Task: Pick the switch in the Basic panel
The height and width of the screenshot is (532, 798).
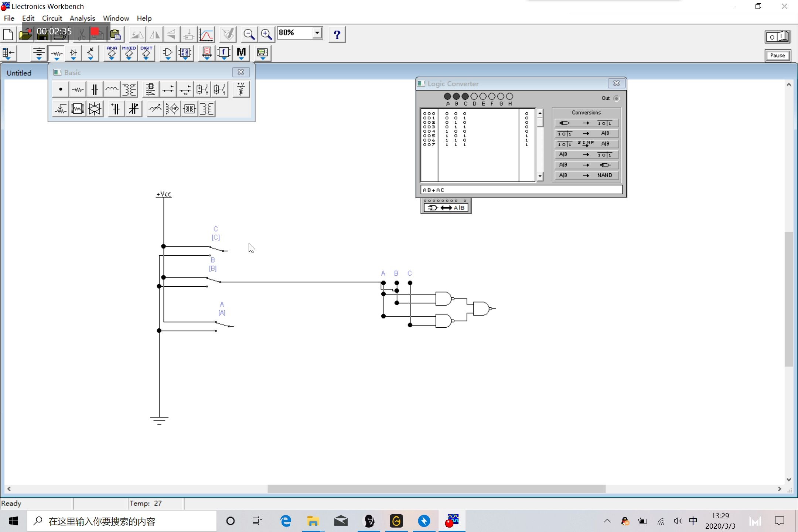Action: [x=168, y=89]
